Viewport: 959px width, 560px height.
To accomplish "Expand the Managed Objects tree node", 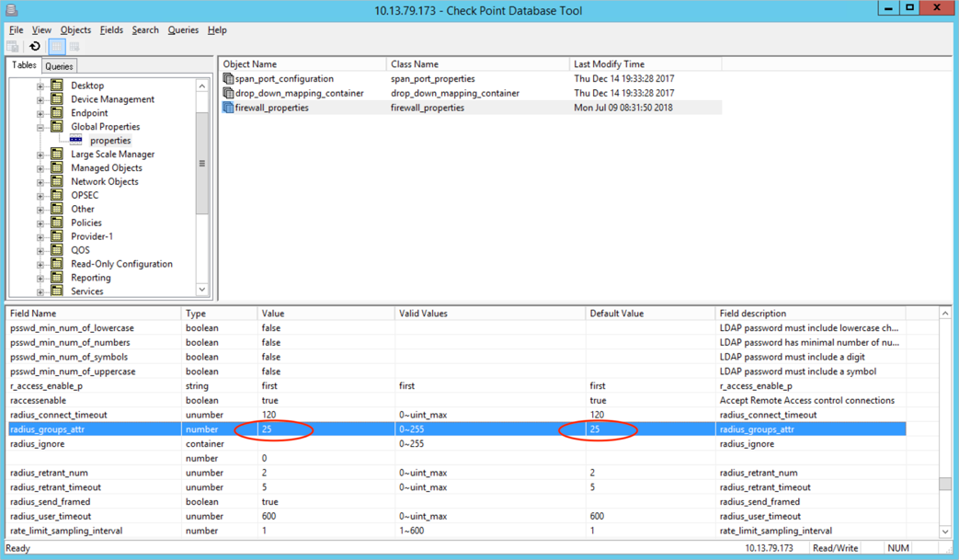I will (x=40, y=168).
